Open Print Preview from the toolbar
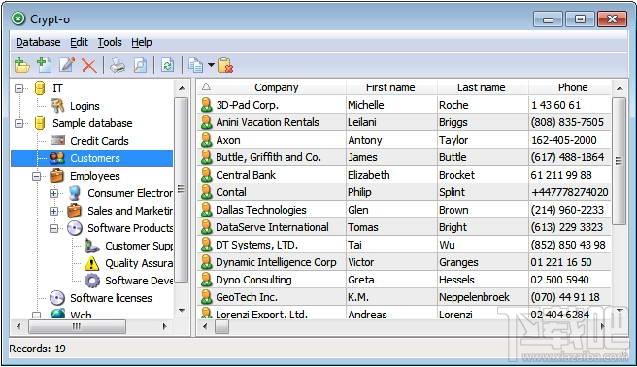 coord(140,65)
